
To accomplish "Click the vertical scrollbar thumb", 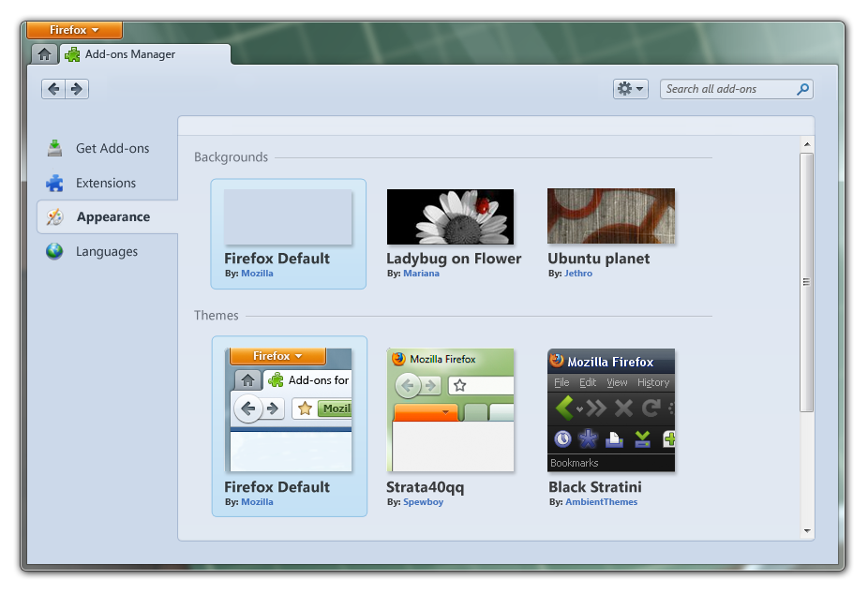I will coord(806,281).
